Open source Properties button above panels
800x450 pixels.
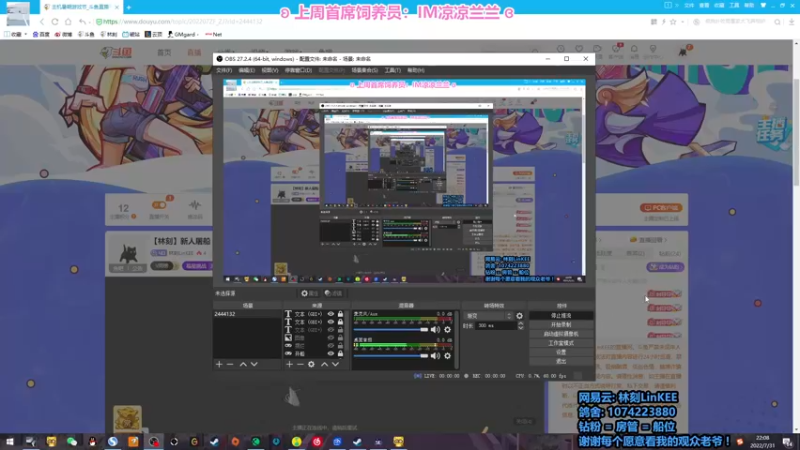point(310,293)
